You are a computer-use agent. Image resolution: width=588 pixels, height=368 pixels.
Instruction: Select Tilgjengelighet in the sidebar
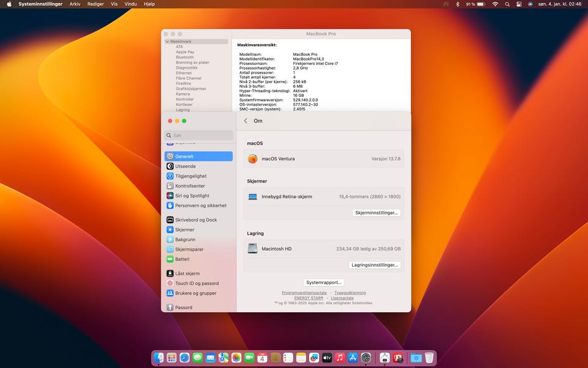(190, 176)
